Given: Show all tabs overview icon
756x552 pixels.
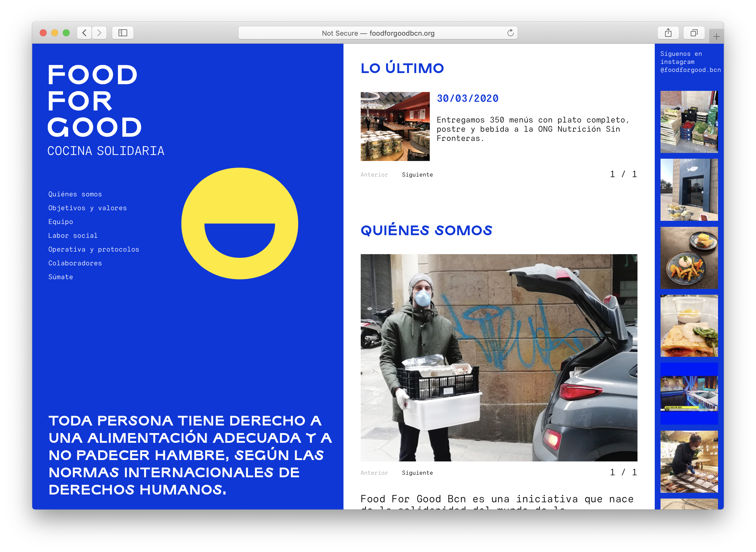Looking at the screenshot, I should pyautogui.click(x=694, y=33).
